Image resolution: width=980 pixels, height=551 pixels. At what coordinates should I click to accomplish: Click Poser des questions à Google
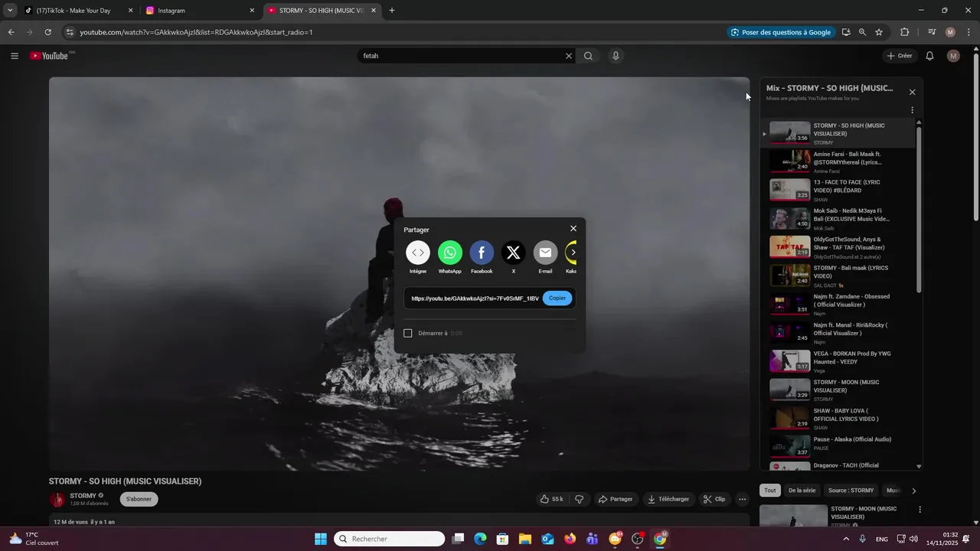point(780,32)
